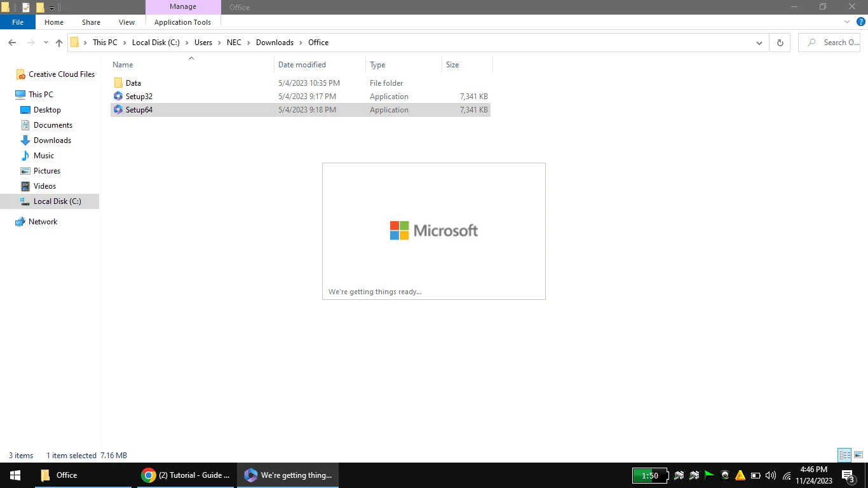Switch to the View ribbon tab
The image size is (868, 488).
pos(127,22)
